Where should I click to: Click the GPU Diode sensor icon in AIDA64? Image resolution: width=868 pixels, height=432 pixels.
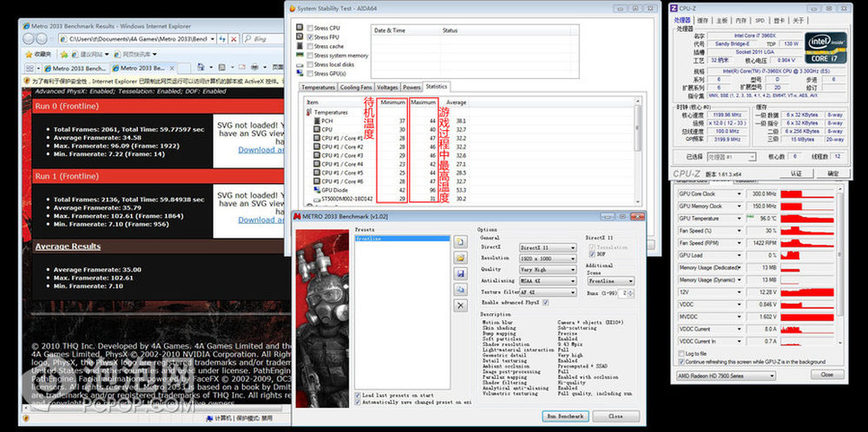(317, 190)
